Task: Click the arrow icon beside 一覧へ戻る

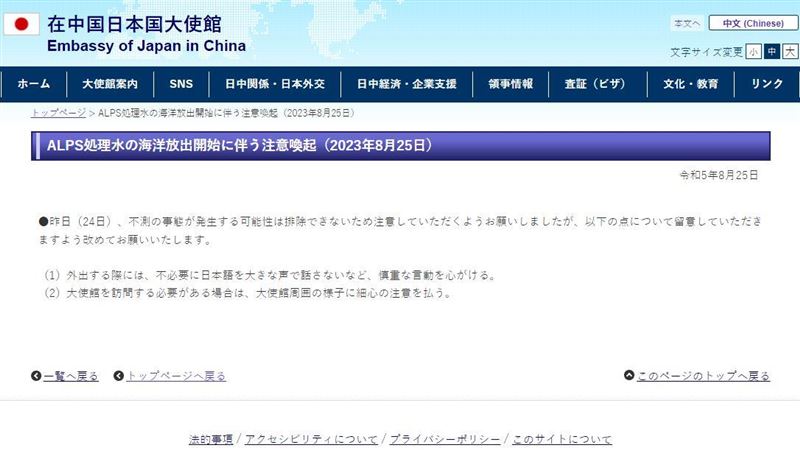Action: (x=36, y=376)
